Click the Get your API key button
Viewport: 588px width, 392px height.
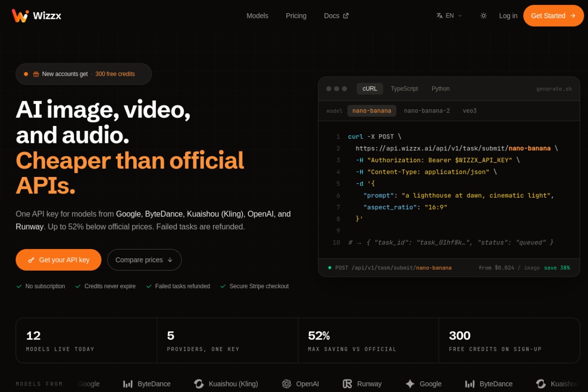58,260
